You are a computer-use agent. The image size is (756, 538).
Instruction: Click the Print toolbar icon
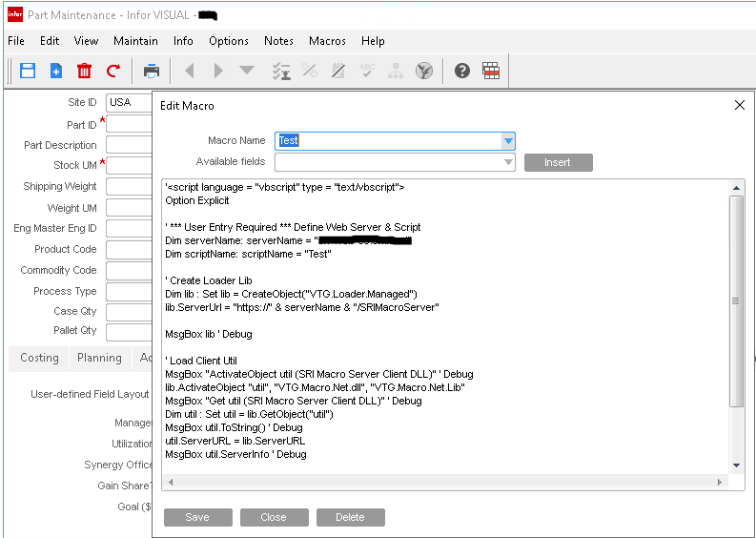pos(152,71)
